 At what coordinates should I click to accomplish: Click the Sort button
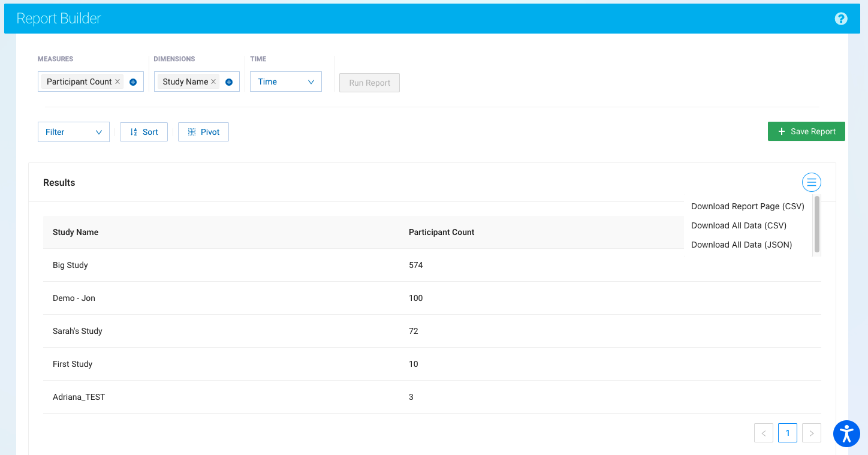click(x=144, y=132)
